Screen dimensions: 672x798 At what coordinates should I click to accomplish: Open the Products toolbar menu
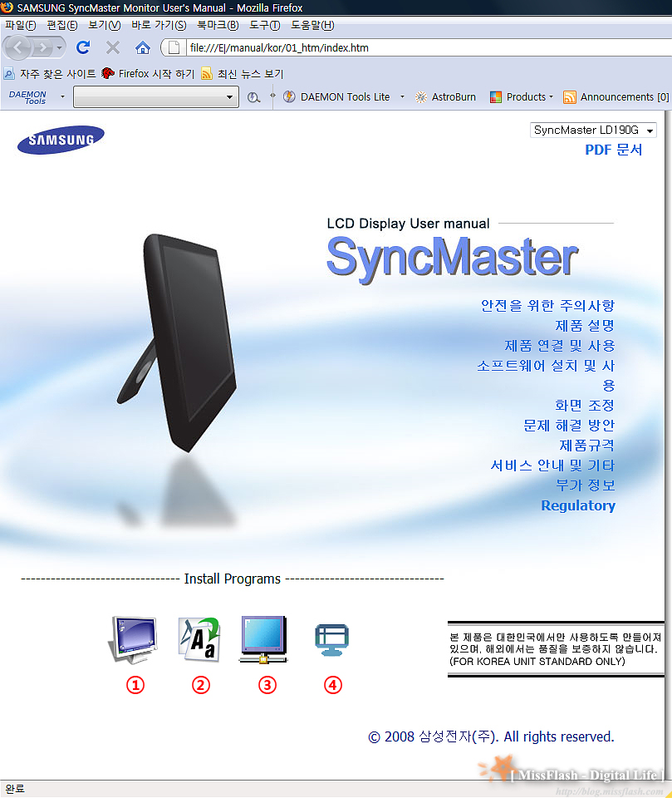[x=522, y=96]
